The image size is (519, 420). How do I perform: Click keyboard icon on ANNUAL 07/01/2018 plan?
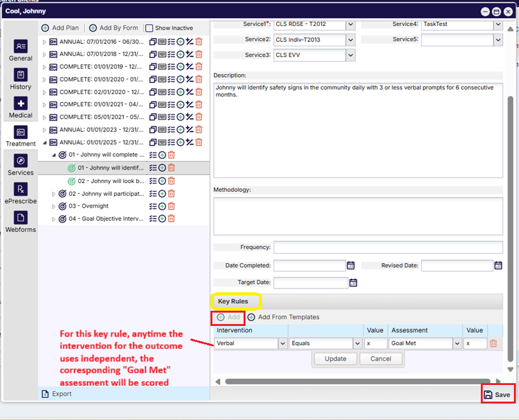(x=162, y=54)
